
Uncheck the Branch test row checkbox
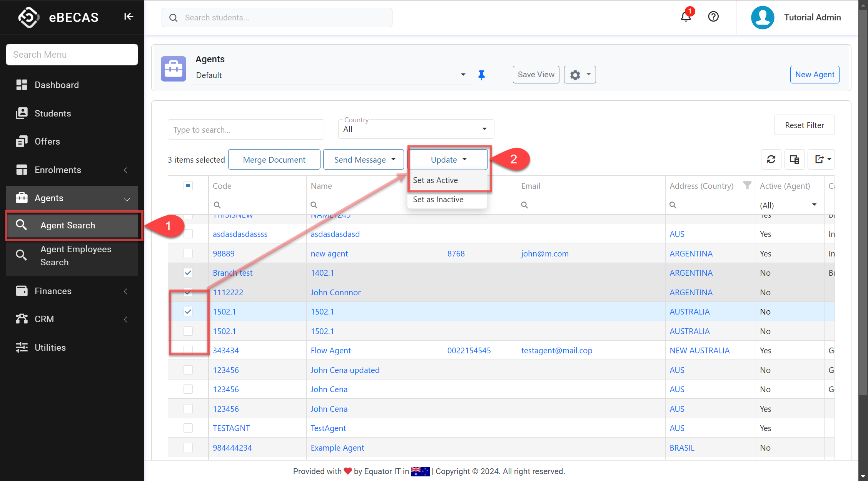click(188, 273)
